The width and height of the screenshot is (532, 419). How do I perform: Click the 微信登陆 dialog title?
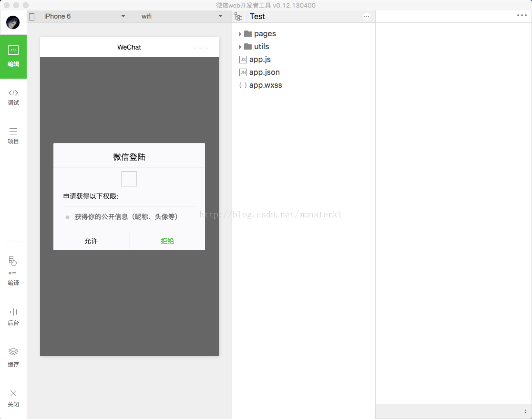(x=129, y=157)
